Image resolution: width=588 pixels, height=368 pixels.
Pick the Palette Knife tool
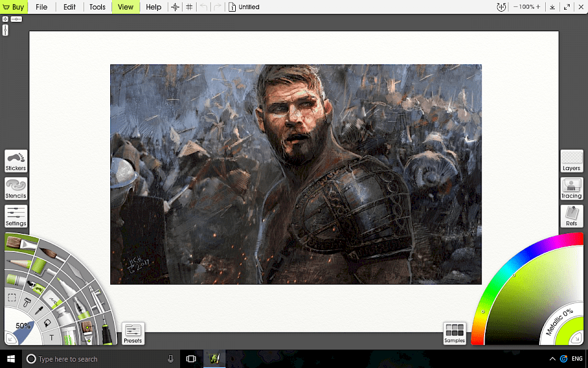(x=77, y=274)
